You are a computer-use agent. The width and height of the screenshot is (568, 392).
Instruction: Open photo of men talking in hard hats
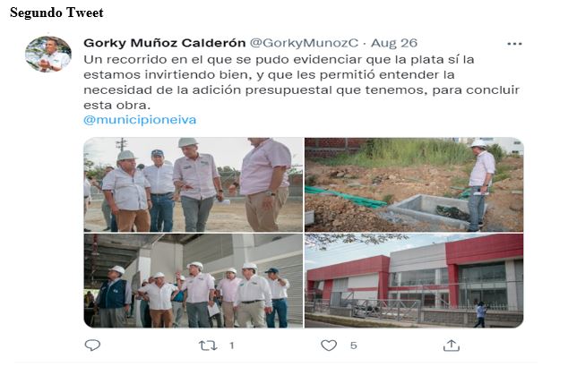point(194,184)
